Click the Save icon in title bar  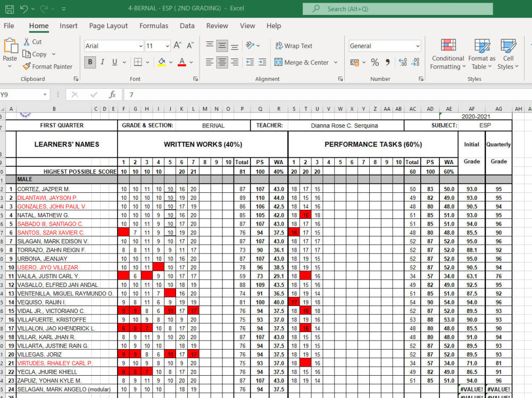pyautogui.click(x=10, y=9)
